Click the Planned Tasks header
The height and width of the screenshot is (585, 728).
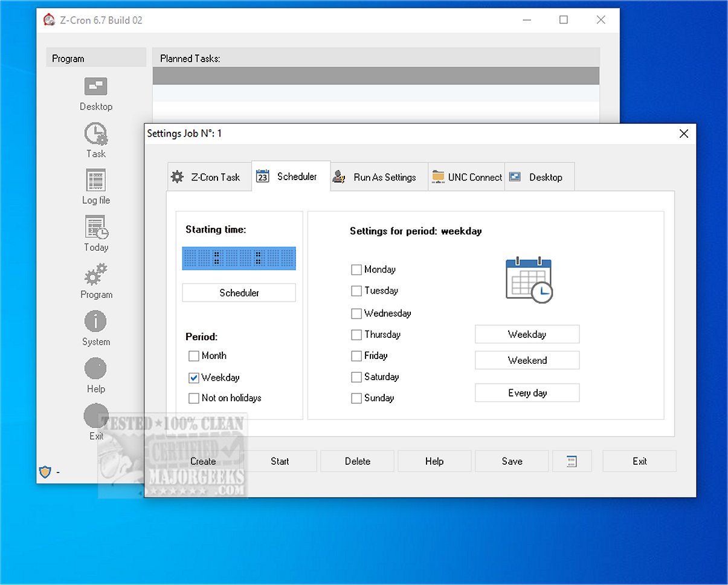376,58
